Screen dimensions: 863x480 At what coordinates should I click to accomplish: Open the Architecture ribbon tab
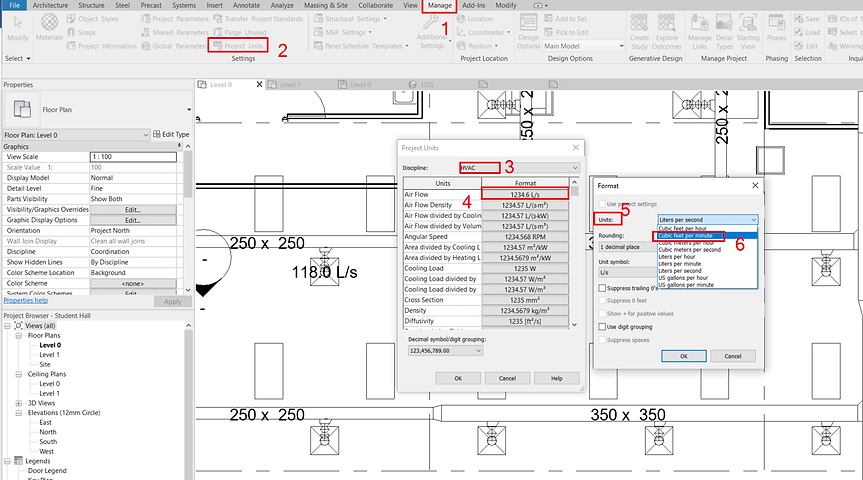tap(50, 6)
